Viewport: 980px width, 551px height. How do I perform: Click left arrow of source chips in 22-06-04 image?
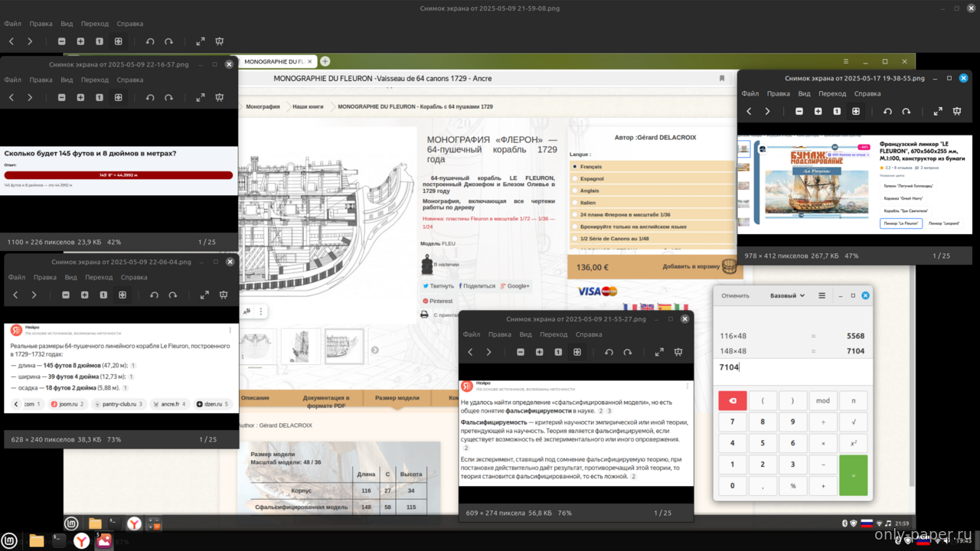click(x=16, y=403)
